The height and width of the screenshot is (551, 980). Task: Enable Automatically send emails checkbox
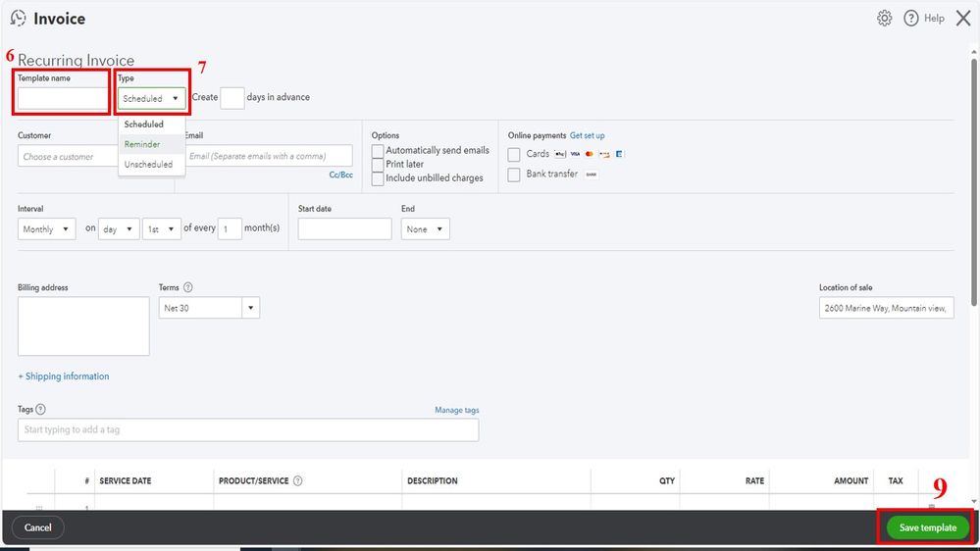tap(378, 151)
